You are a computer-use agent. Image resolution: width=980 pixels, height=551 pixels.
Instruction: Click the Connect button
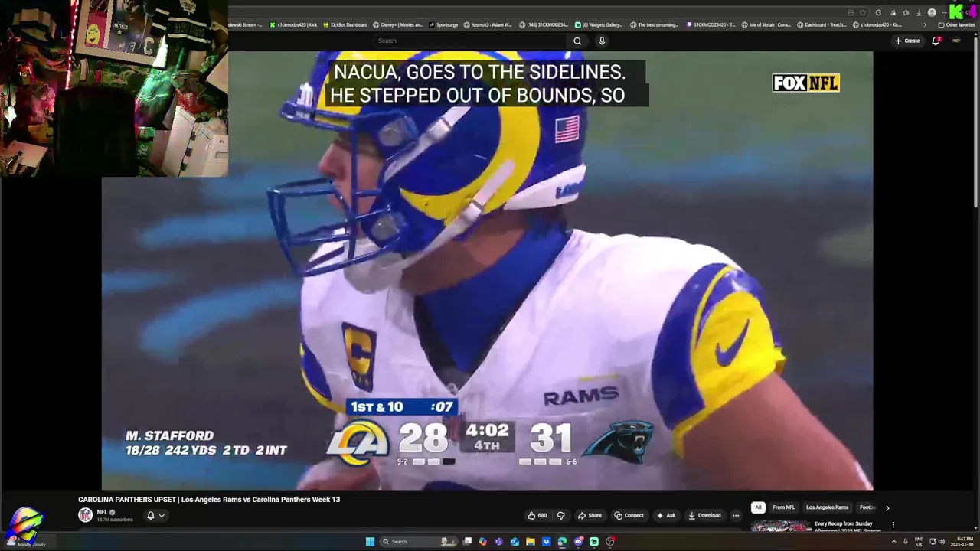coord(629,515)
